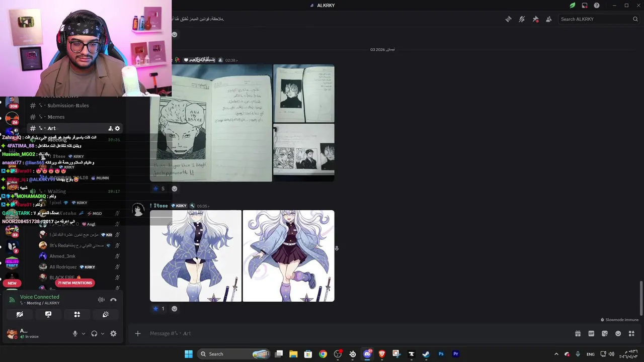Open the notebook manga sketch image

pyautogui.click(x=211, y=123)
